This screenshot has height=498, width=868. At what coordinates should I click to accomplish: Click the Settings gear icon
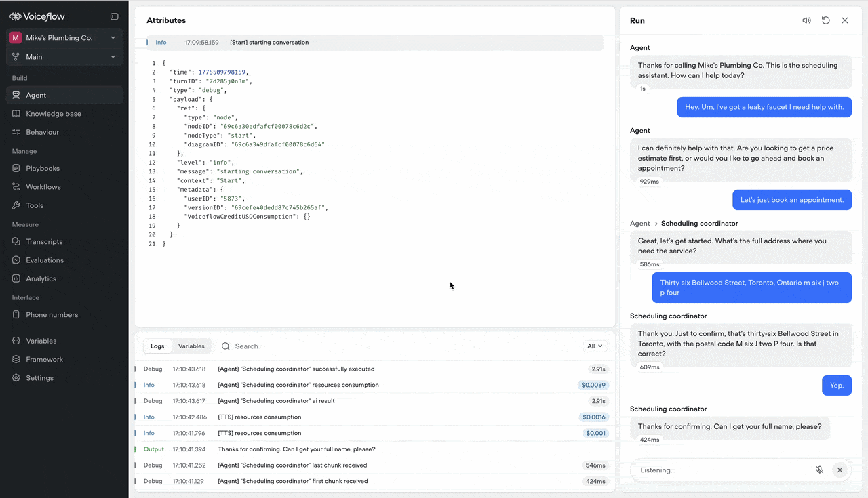point(17,378)
